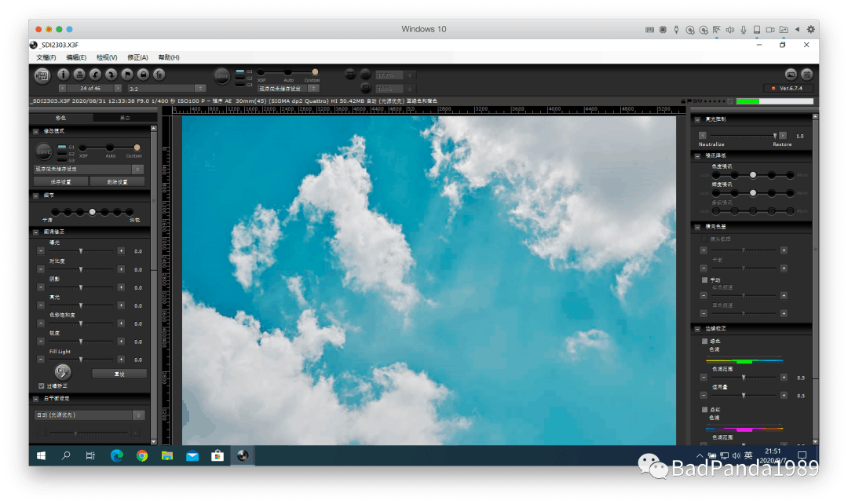Switch to the monochrome tab in left panel
The width and height of the screenshot is (848, 504).
tap(125, 117)
